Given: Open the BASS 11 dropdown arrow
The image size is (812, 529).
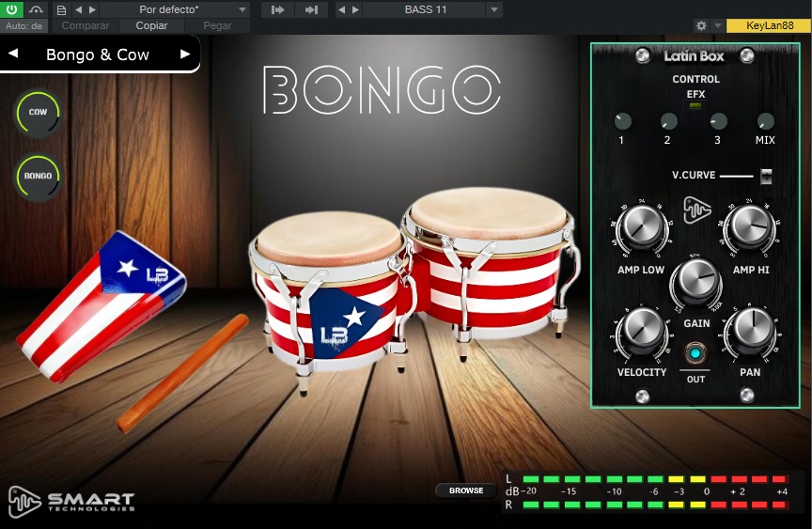Looking at the screenshot, I should click(x=494, y=9).
